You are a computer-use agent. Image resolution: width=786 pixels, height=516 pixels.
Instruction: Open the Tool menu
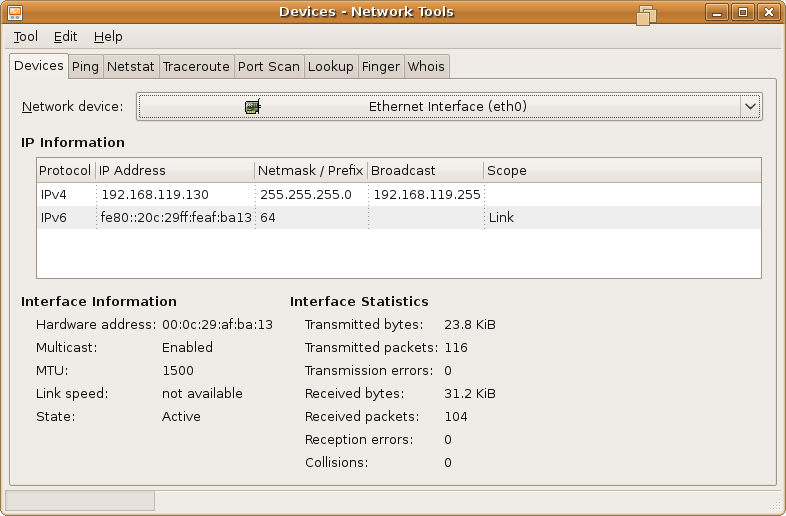pos(26,37)
